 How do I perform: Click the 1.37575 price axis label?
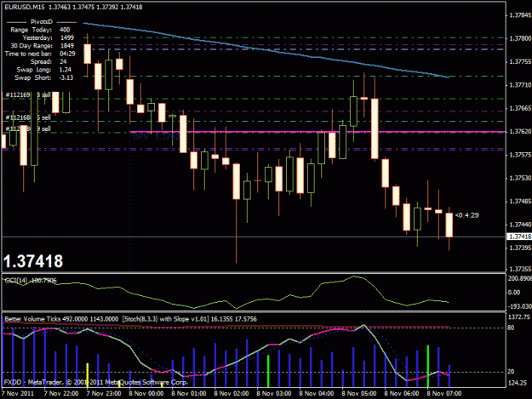(520, 155)
